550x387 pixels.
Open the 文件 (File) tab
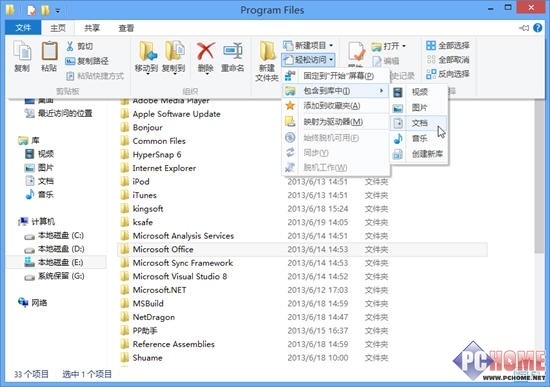click(x=23, y=28)
